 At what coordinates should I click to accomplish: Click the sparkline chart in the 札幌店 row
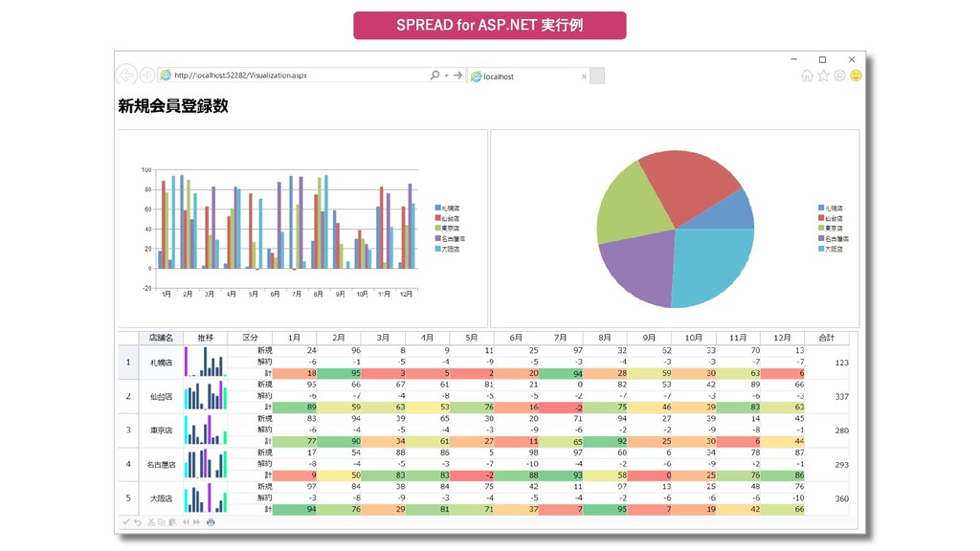pos(205,362)
